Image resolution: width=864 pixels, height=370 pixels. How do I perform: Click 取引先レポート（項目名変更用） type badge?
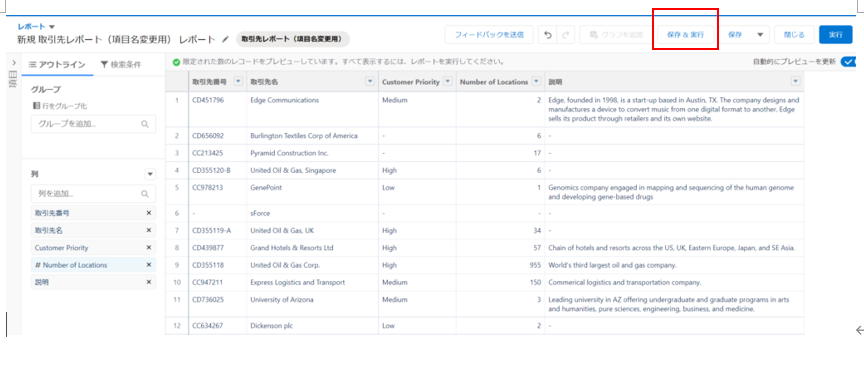(x=293, y=39)
